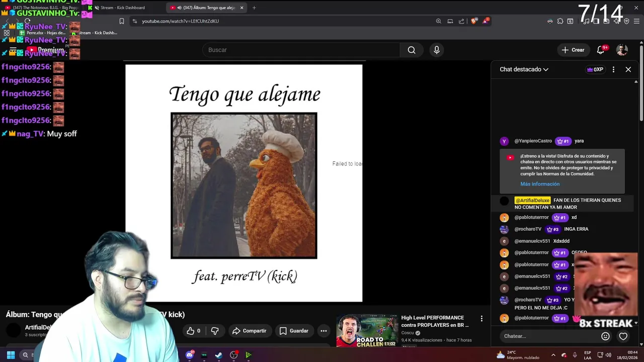Viewport: 644px width, 362px height.
Task: Click @rocharoTV message INGA ERRA
Action: (576, 229)
